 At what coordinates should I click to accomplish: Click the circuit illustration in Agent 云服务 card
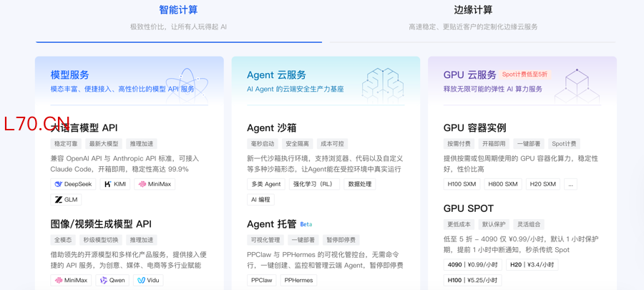(382, 84)
